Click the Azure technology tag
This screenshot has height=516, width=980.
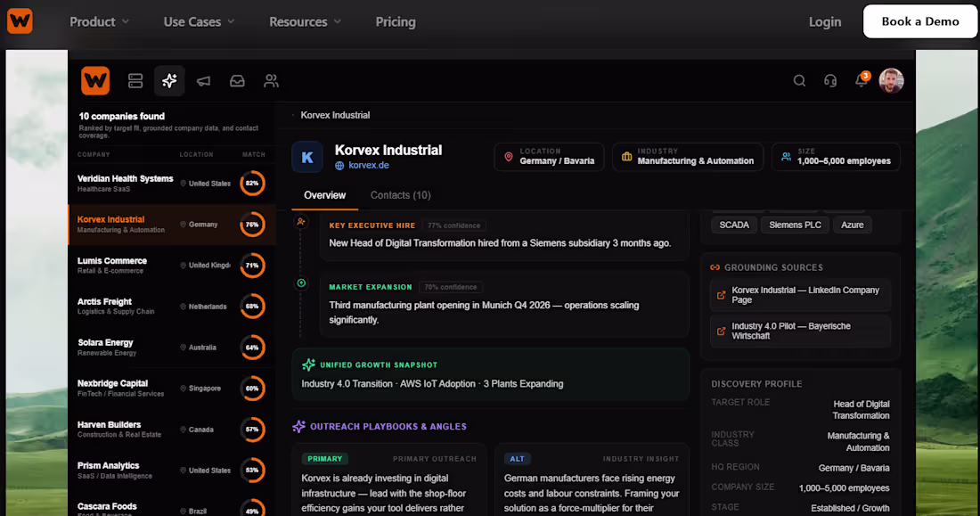pos(853,225)
